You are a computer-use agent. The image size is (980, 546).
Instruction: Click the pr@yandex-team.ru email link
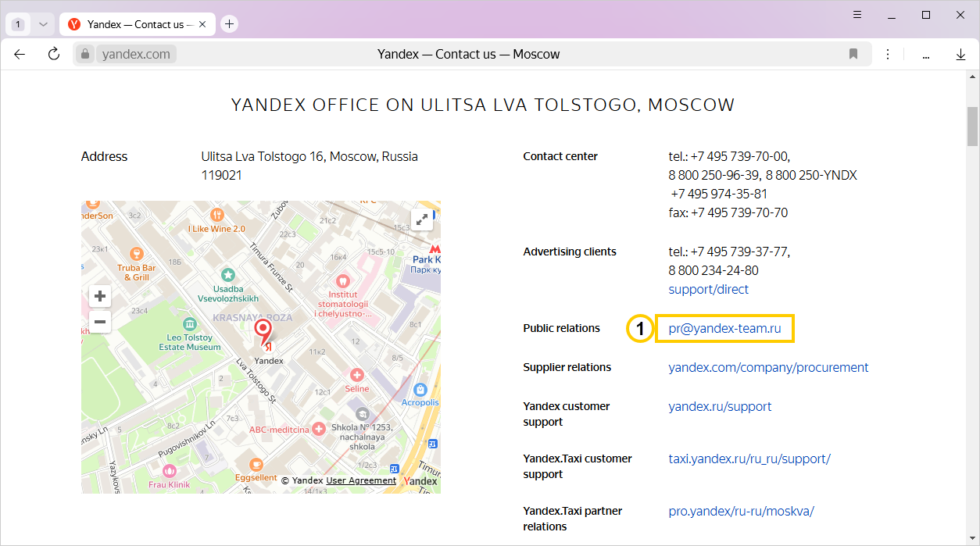pos(724,329)
